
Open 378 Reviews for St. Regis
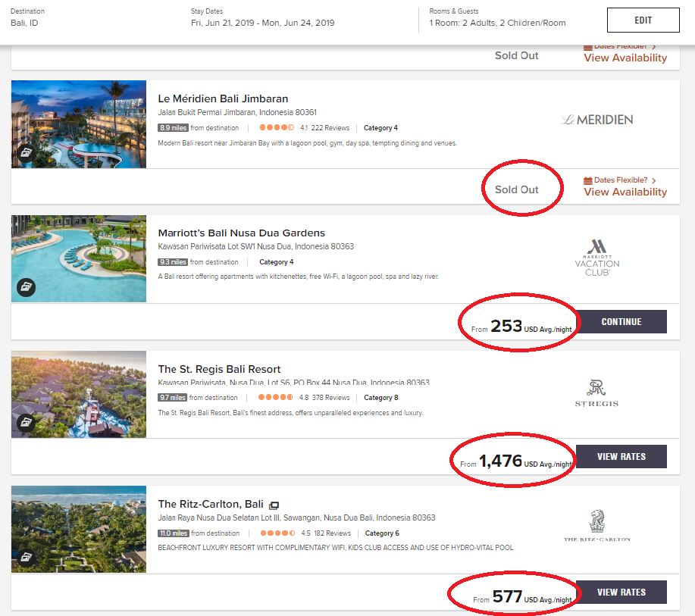tap(330, 398)
